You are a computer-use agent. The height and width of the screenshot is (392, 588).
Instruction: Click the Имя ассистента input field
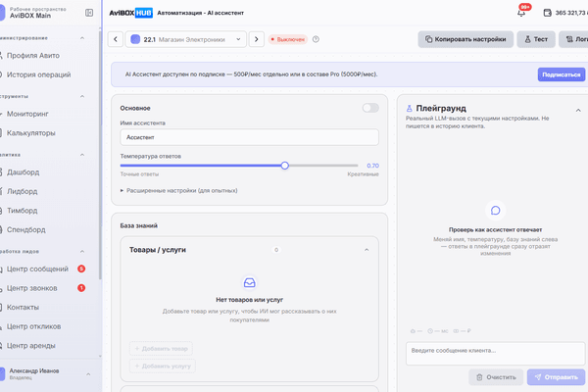coord(249,137)
